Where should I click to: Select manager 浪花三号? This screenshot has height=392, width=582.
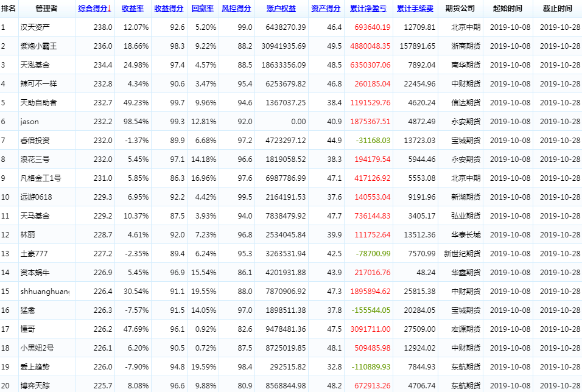pyautogui.click(x=35, y=159)
